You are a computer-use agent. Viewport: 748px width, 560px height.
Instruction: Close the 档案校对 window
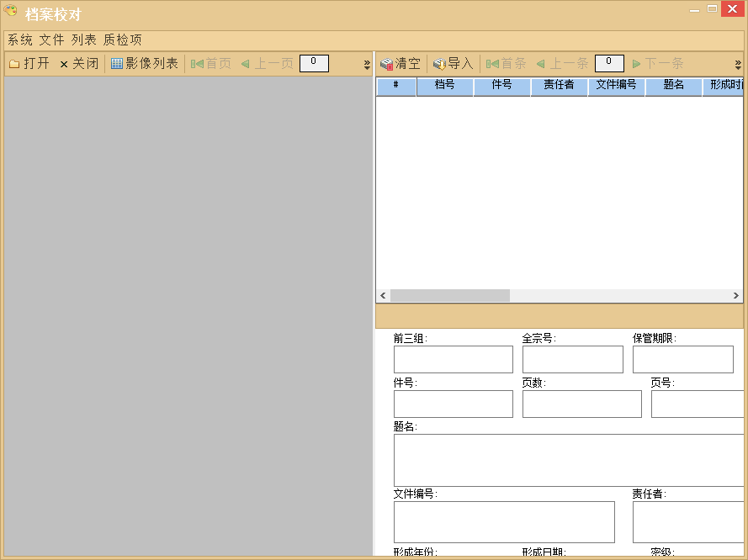(x=733, y=8)
